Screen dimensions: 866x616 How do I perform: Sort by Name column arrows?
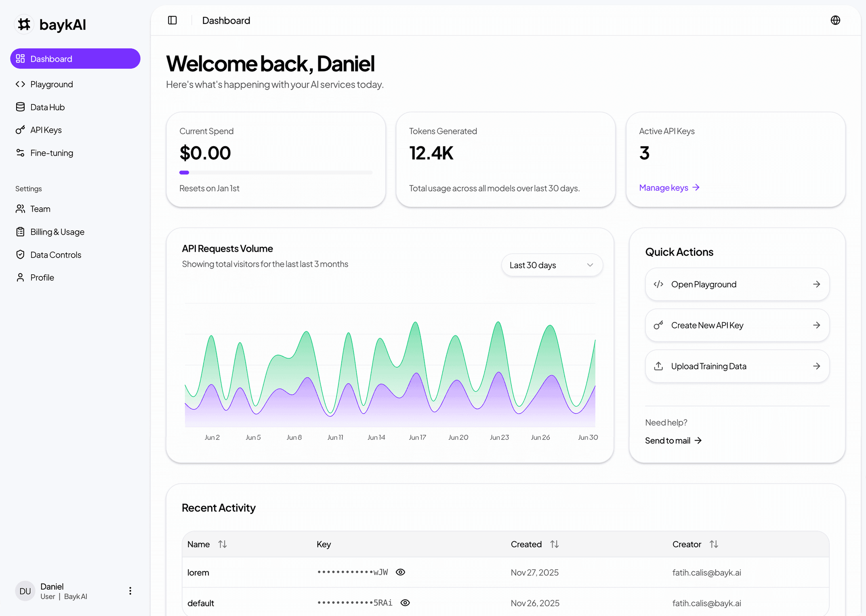click(x=223, y=544)
